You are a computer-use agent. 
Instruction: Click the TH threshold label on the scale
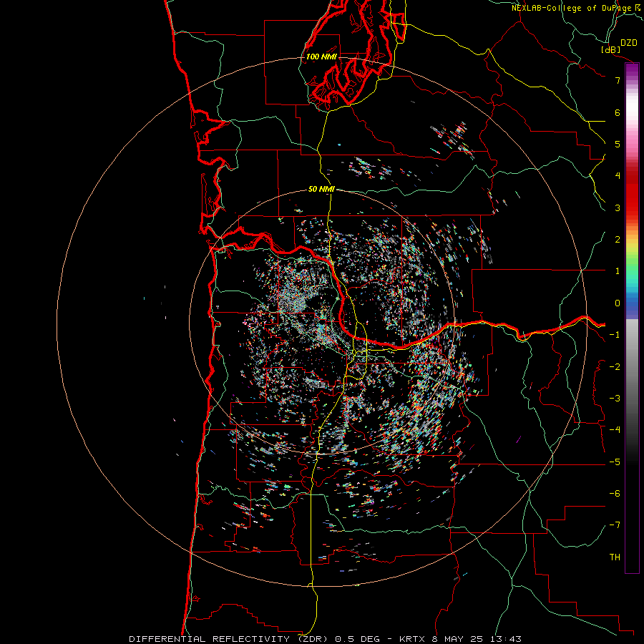(x=615, y=557)
